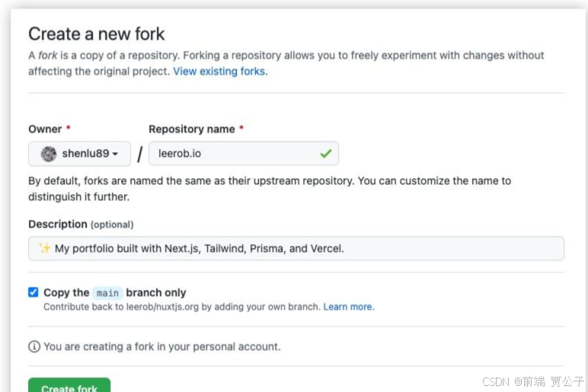Click text 'You are creating a fork in your personal account.'
The width and height of the screenshot is (588, 392).
pos(162,346)
